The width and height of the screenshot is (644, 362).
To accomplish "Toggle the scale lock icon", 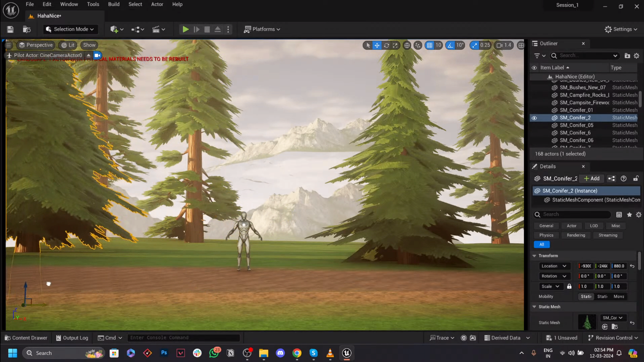I will click(569, 286).
